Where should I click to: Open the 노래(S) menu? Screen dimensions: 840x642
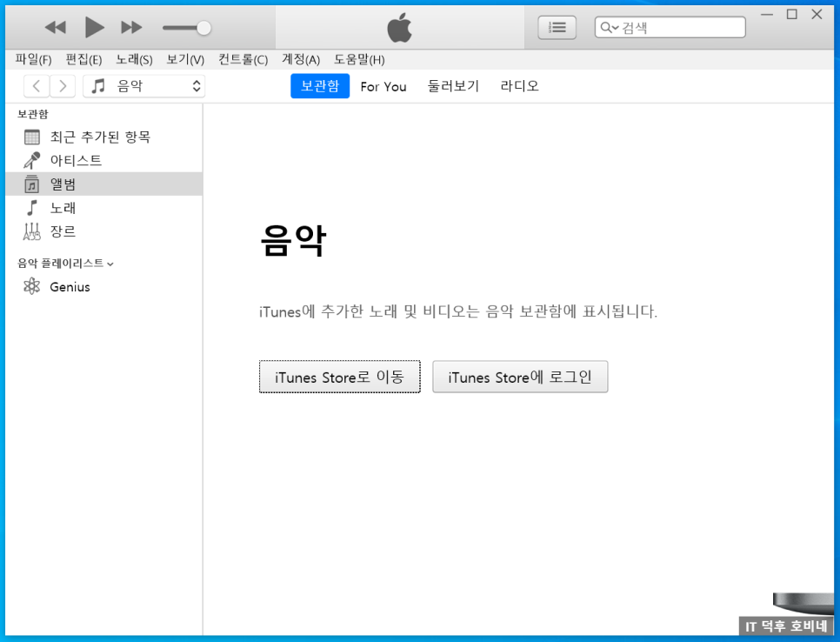coord(134,59)
